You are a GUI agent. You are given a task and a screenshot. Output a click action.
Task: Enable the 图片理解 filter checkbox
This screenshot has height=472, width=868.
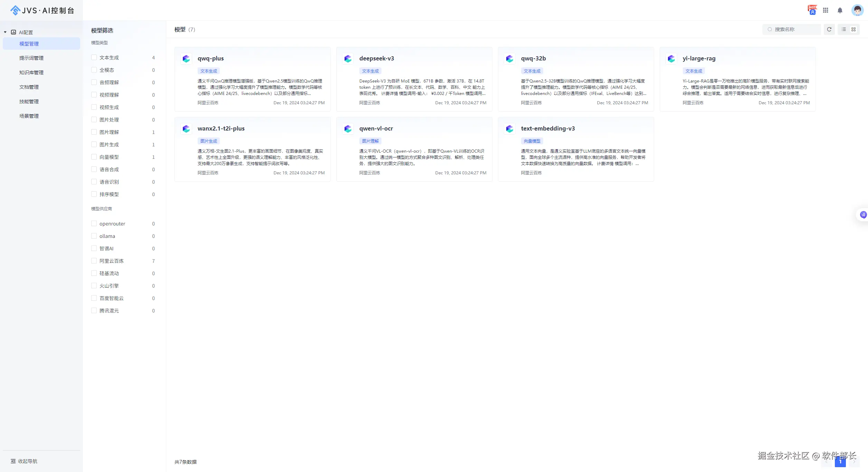(x=94, y=132)
